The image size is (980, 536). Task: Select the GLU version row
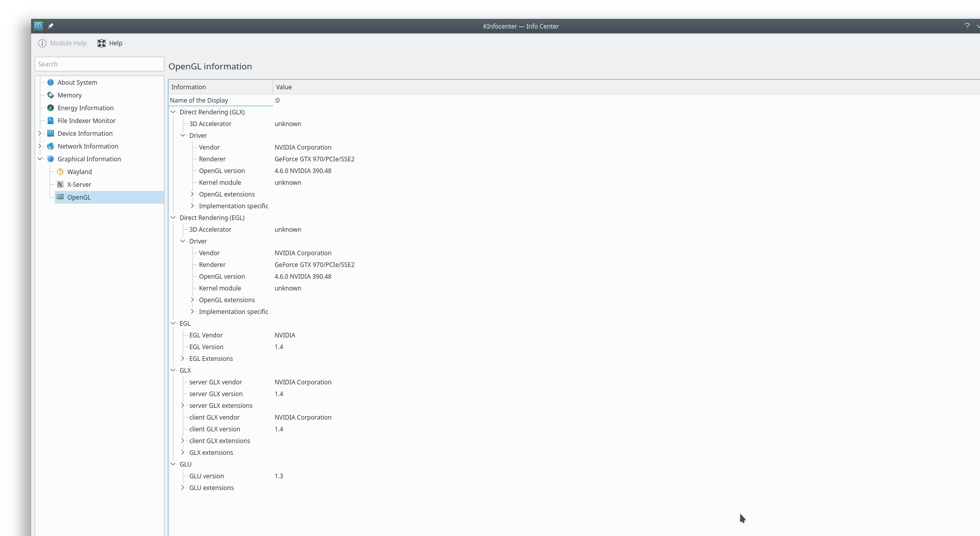(x=574, y=476)
